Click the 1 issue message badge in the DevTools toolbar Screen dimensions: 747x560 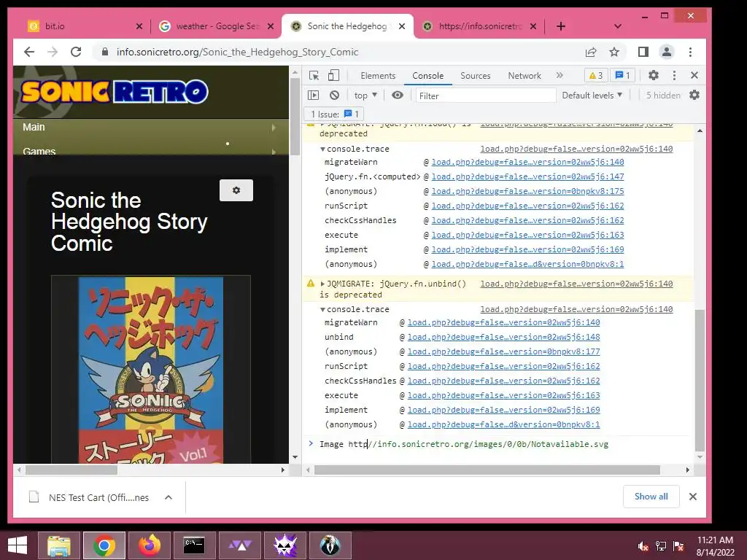(623, 75)
